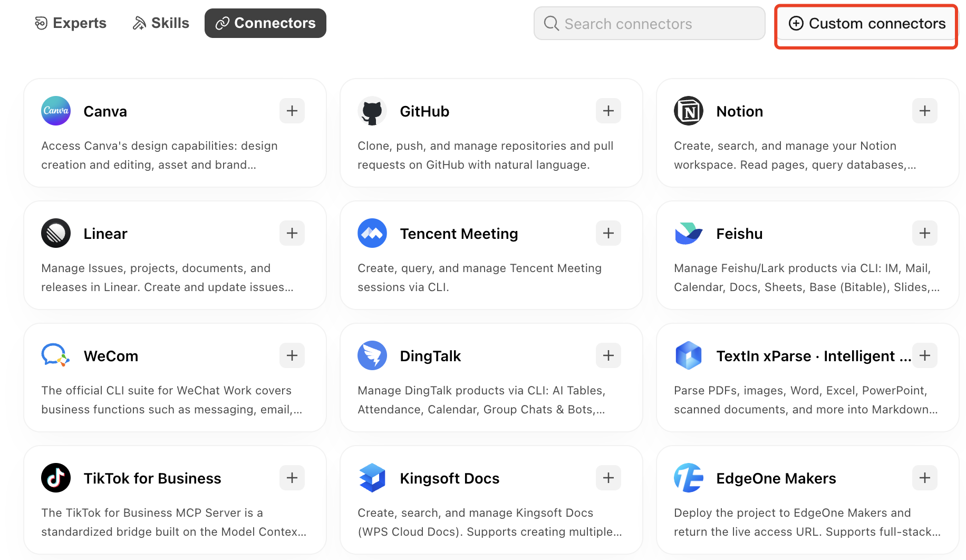Switch to the Experts tab
The width and height of the screenshot is (966, 560).
(71, 23)
